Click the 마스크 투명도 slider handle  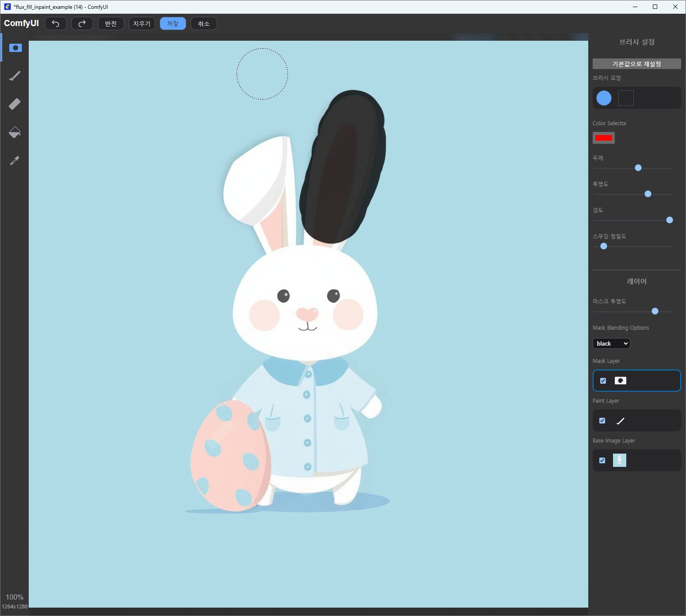655,311
